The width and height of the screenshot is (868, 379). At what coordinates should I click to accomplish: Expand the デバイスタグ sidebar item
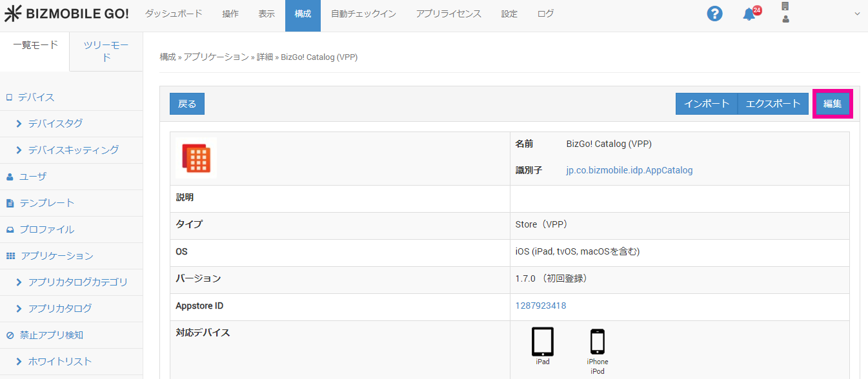[55, 123]
